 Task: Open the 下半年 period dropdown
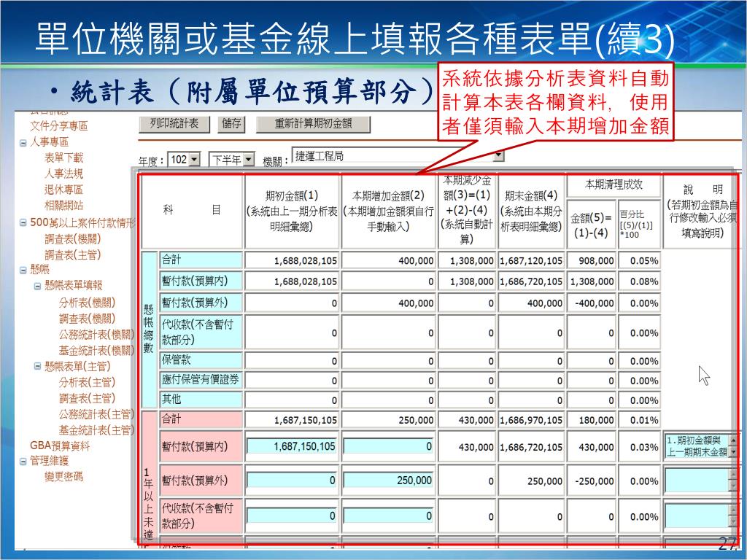click(x=248, y=159)
